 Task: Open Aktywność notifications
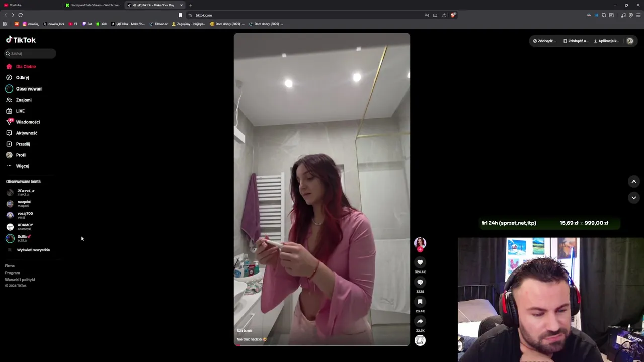[22, 133]
